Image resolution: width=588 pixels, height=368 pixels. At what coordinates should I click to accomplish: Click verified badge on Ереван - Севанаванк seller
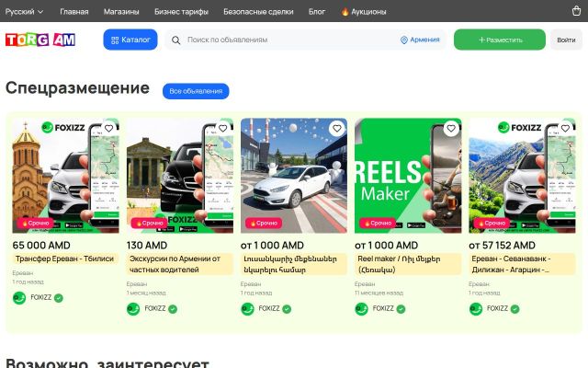tap(514, 309)
